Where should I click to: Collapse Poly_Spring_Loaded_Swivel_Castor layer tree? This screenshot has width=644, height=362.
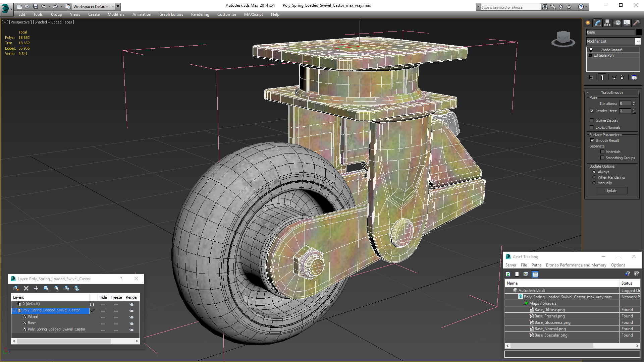[x=14, y=311]
